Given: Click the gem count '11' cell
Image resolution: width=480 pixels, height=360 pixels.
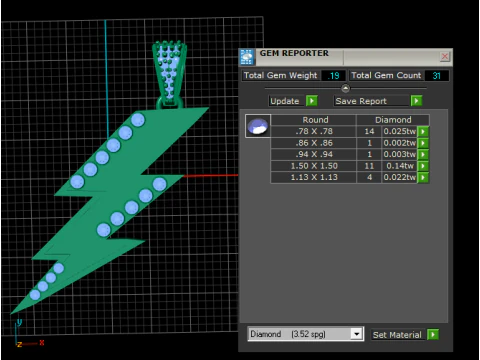Looking at the screenshot, I should coord(369,166).
